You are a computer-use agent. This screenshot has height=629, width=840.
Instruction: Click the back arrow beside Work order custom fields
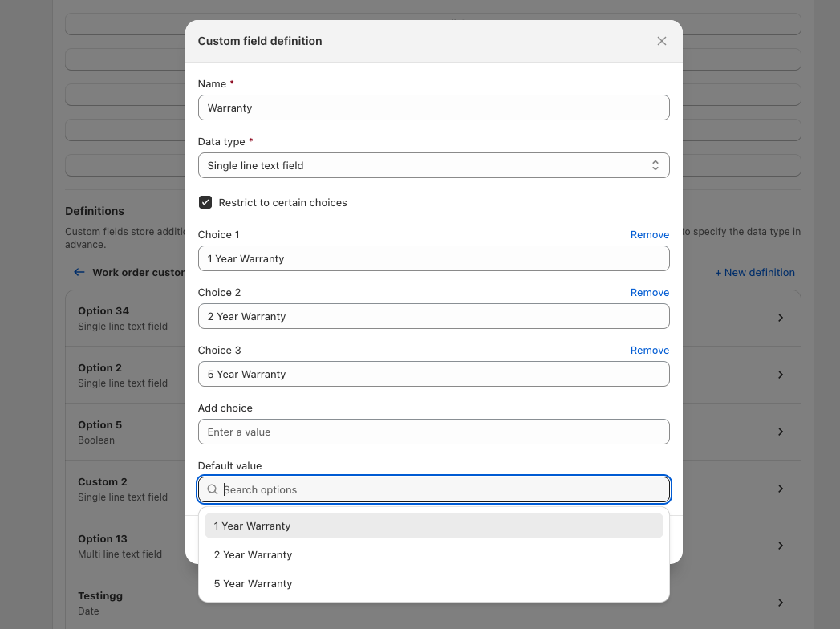pyautogui.click(x=79, y=272)
